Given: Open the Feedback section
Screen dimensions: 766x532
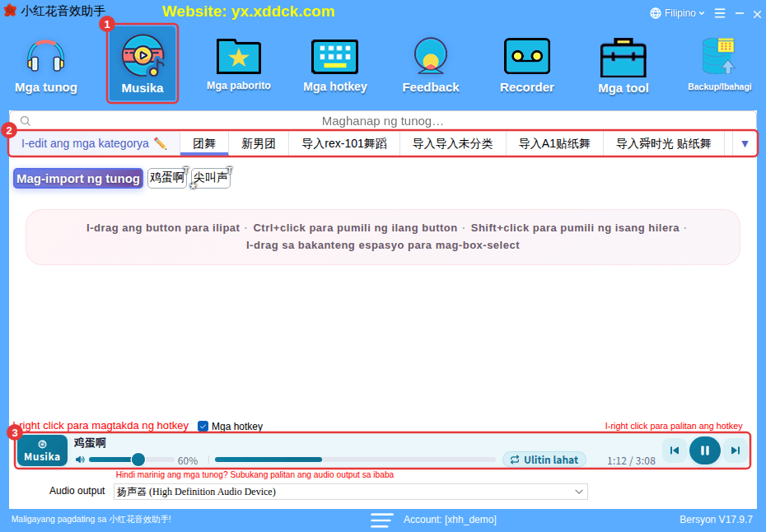Looking at the screenshot, I should tap(431, 66).
